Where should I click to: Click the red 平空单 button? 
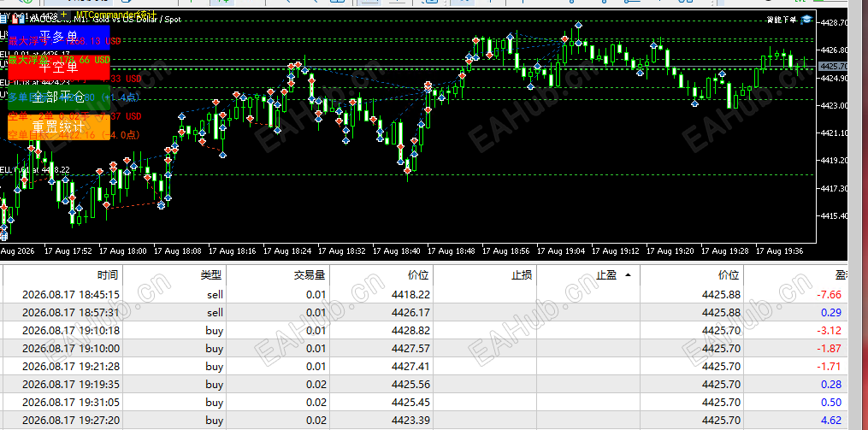point(59,68)
